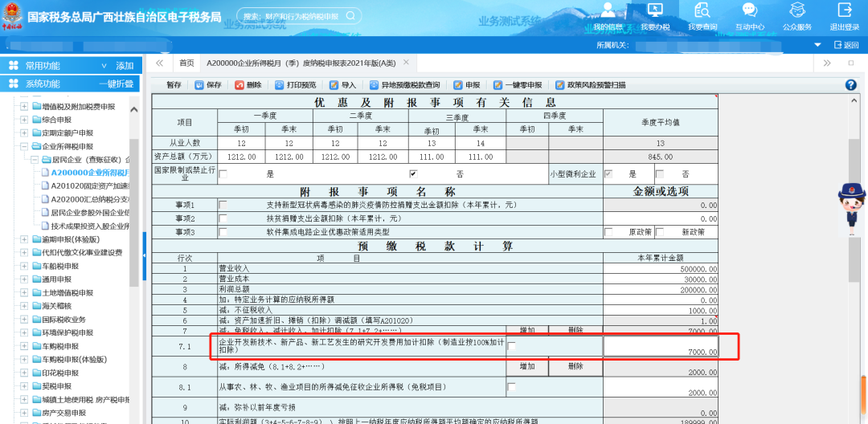Screen dimensions: 868x424
Task: Click 营业收入 amount field 500000.00
Action: pos(661,268)
